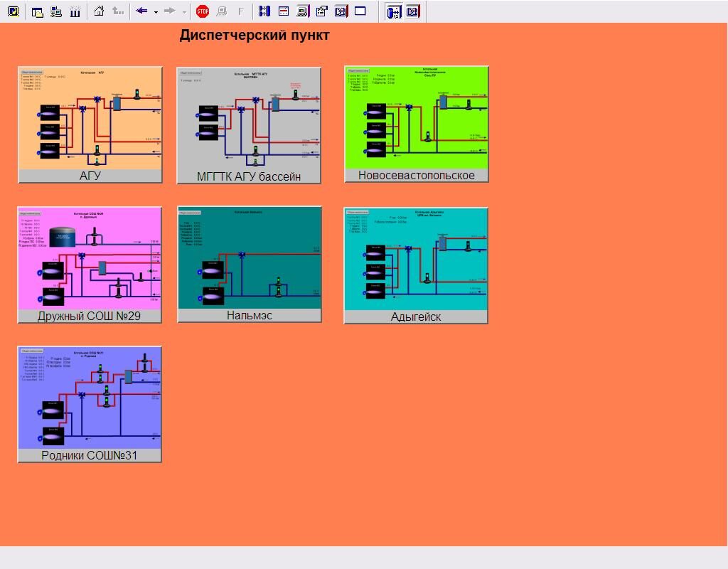Click the first toolbar icon with yellow screen
Viewport: 728px width, 569px height.
13,11
